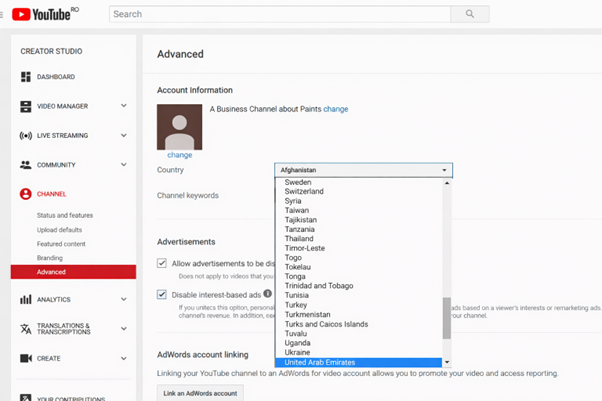Select Tanzania in country list
The height and width of the screenshot is (401, 602).
359,229
